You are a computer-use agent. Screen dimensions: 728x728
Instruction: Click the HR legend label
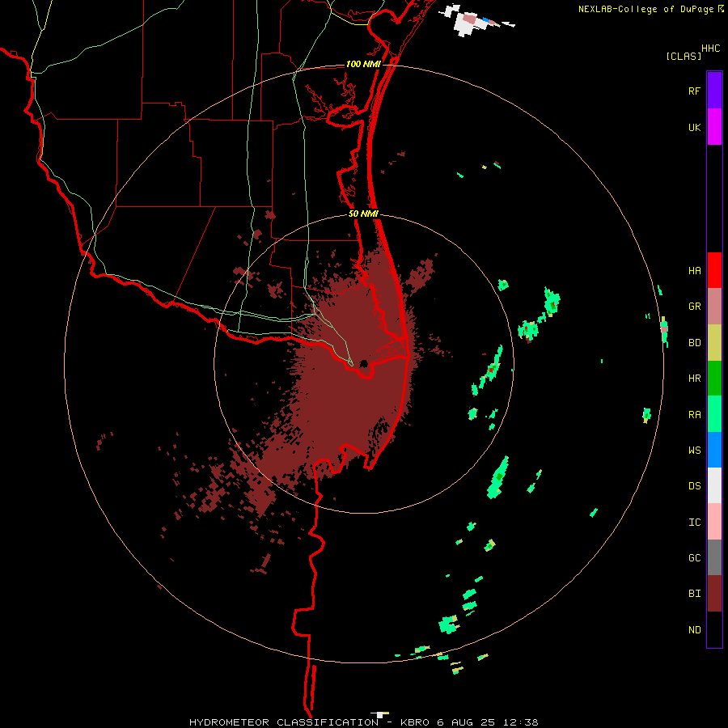pos(694,379)
